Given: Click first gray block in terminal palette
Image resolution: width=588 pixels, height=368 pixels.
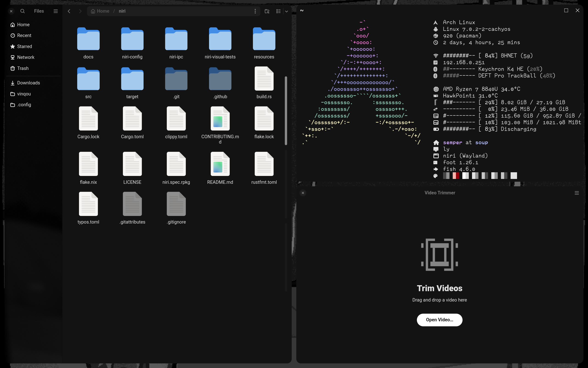Looking at the screenshot, I should (x=446, y=176).
